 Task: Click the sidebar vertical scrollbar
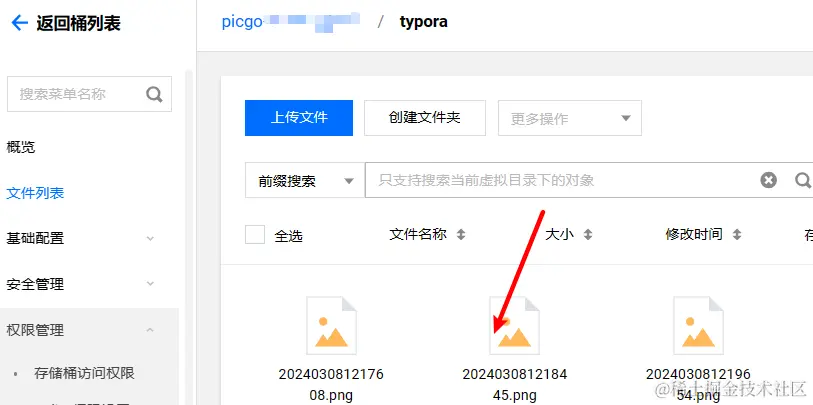tap(189, 236)
